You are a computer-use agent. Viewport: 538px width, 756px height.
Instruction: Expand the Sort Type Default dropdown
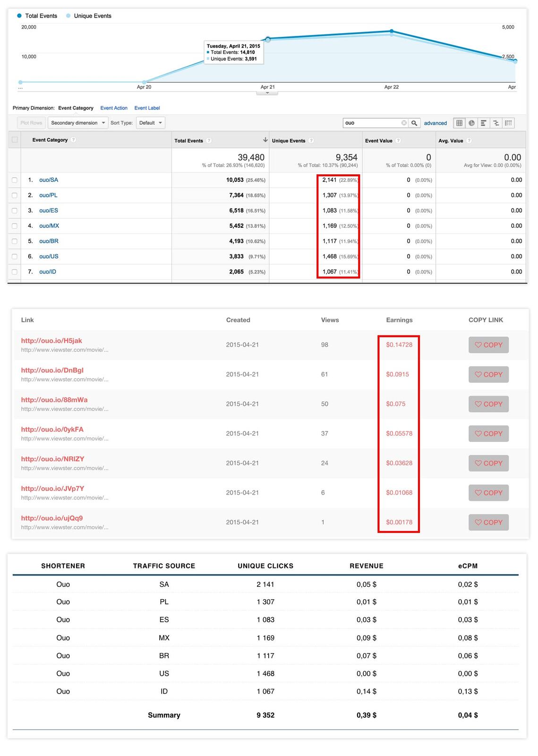[150, 123]
